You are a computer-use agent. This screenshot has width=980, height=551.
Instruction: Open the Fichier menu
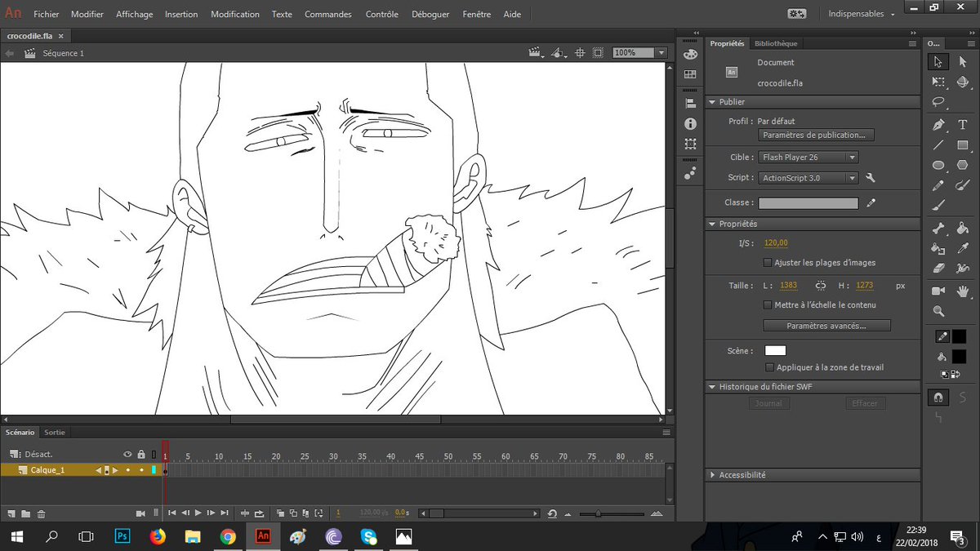pyautogui.click(x=47, y=14)
